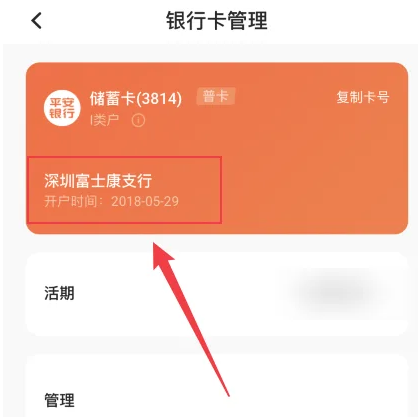Tap the 平安银行 round logo
The width and height of the screenshot is (418, 417).
(62, 108)
